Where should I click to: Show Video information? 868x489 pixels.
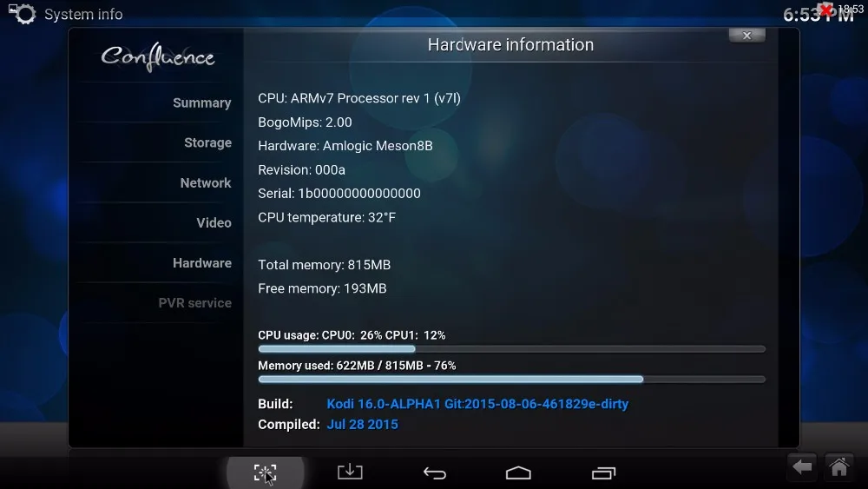[214, 222]
